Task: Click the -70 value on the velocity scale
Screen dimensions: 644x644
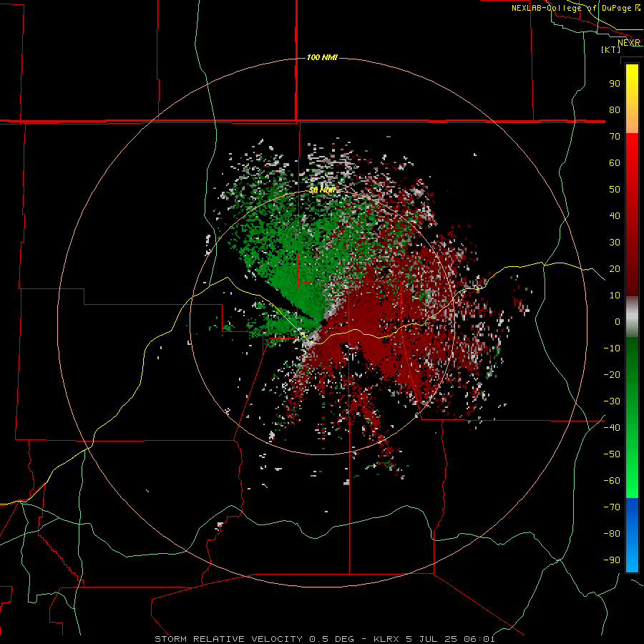Action: 612,507
